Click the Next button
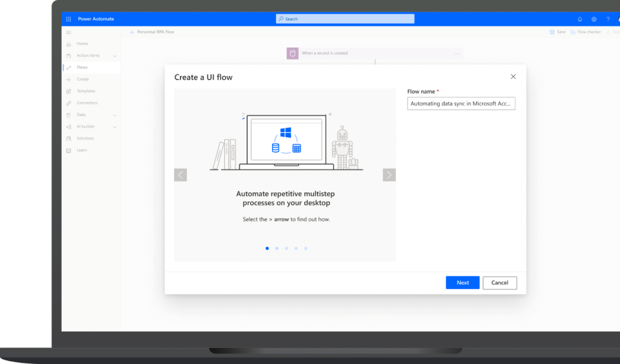The width and height of the screenshot is (620, 364). pos(463,283)
